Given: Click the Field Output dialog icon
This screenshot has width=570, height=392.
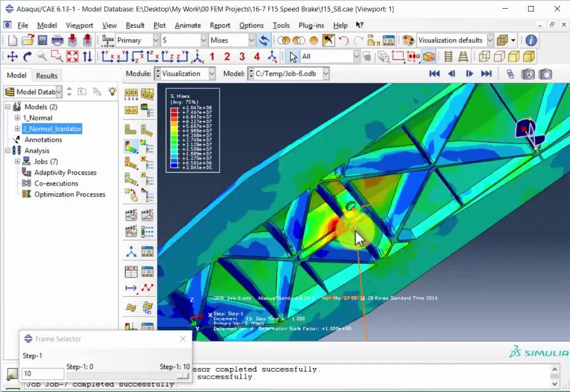Looking at the screenshot, I should tap(107, 40).
